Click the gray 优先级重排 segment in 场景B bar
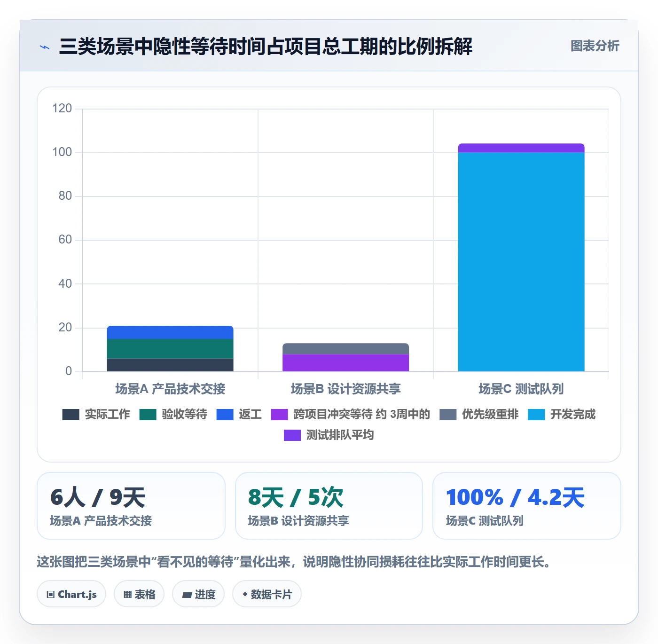658x644 pixels. (345, 348)
